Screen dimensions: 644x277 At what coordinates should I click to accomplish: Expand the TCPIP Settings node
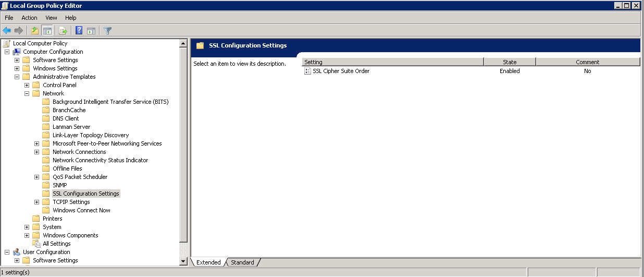pyautogui.click(x=36, y=202)
